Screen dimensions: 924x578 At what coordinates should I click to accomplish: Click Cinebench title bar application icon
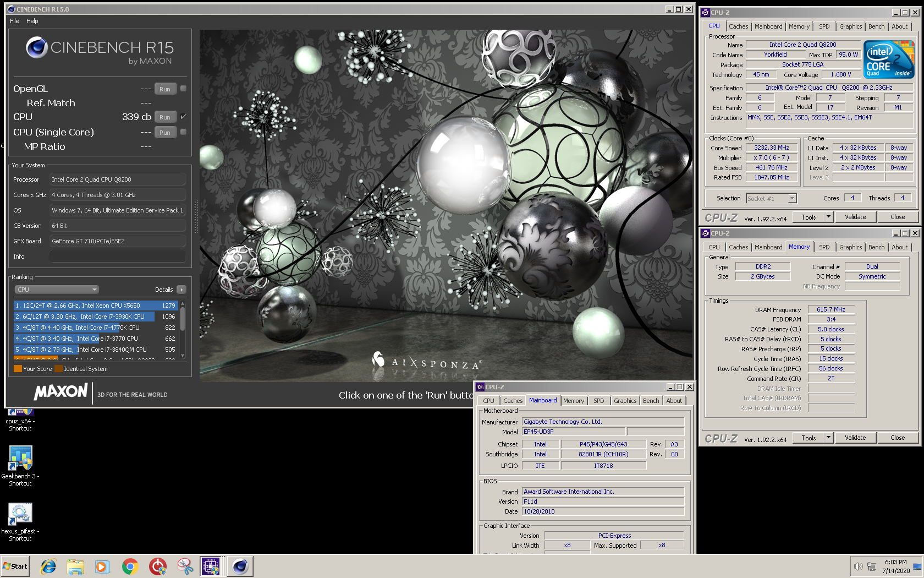click(11, 9)
